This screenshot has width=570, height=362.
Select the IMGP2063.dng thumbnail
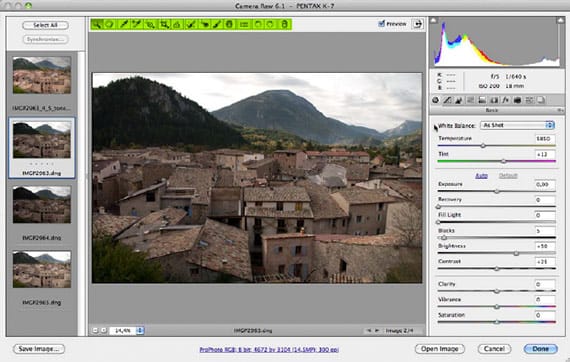point(42,140)
